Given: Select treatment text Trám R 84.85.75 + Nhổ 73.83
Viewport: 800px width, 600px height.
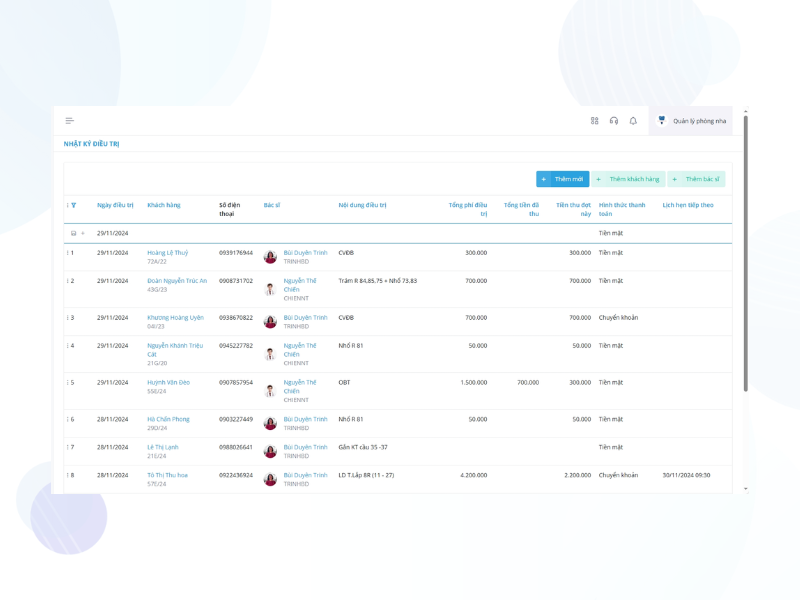Looking at the screenshot, I should [378, 281].
